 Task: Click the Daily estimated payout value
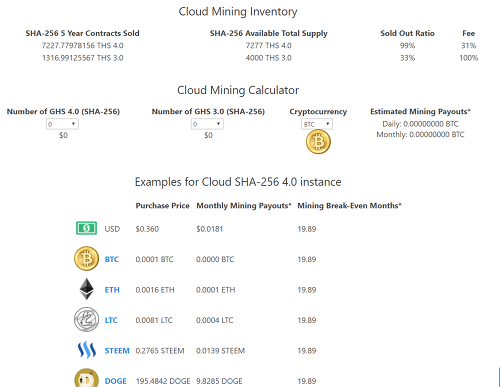point(420,124)
